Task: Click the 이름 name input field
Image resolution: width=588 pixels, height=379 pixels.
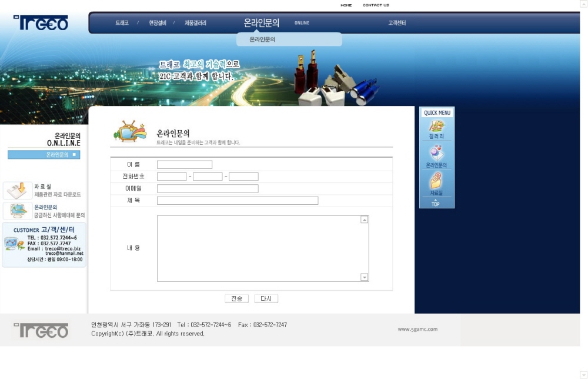Action: [185, 165]
